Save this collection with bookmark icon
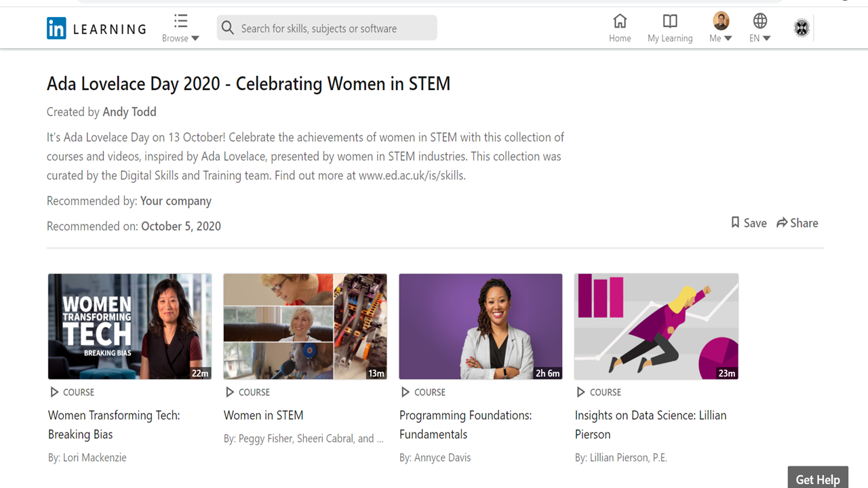 (x=735, y=222)
